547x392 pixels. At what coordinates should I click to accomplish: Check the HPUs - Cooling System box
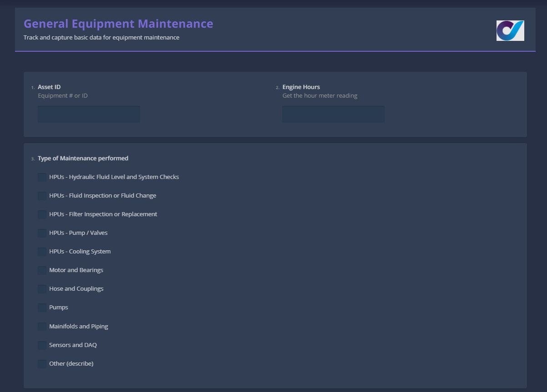coord(42,252)
